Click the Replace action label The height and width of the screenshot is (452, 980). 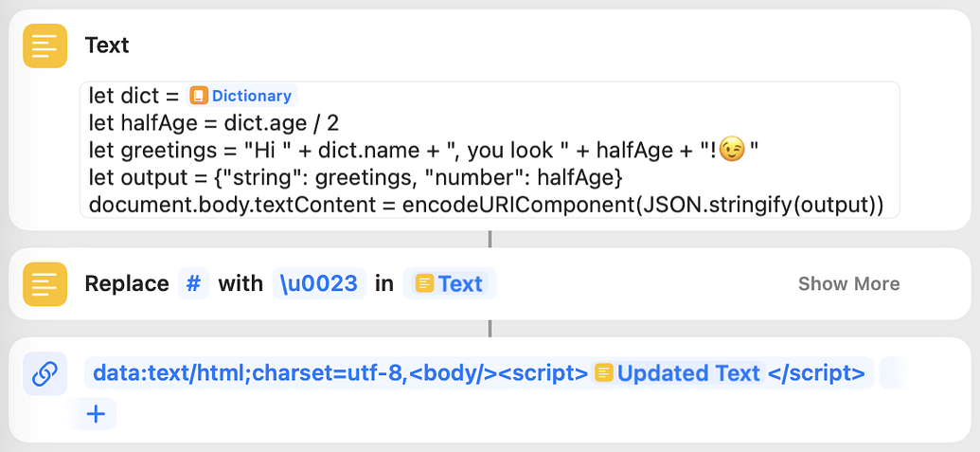coord(127,284)
